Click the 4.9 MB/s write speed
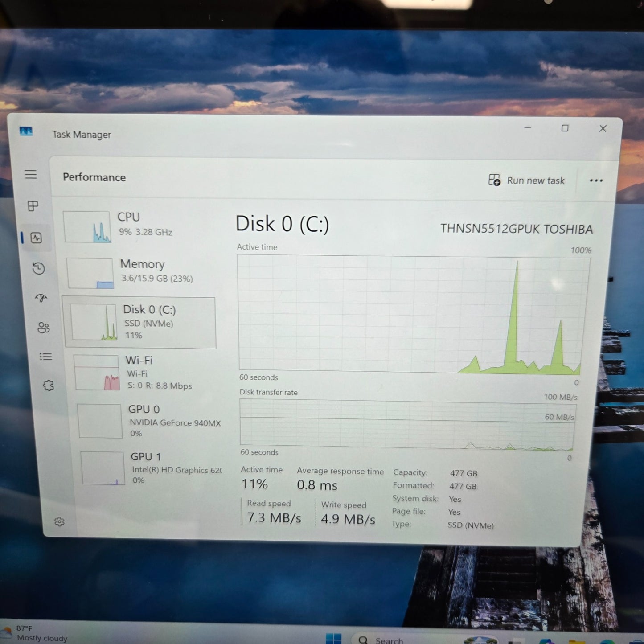This screenshot has width=644, height=644. click(348, 519)
